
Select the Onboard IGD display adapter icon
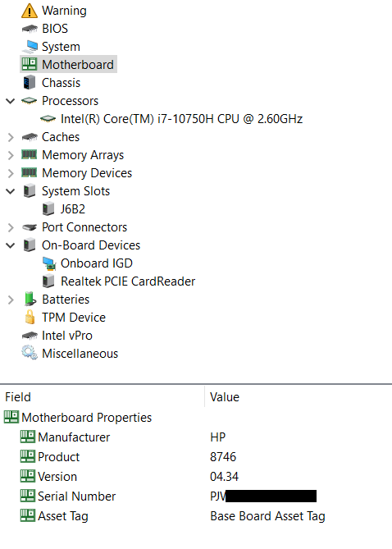click(x=49, y=263)
